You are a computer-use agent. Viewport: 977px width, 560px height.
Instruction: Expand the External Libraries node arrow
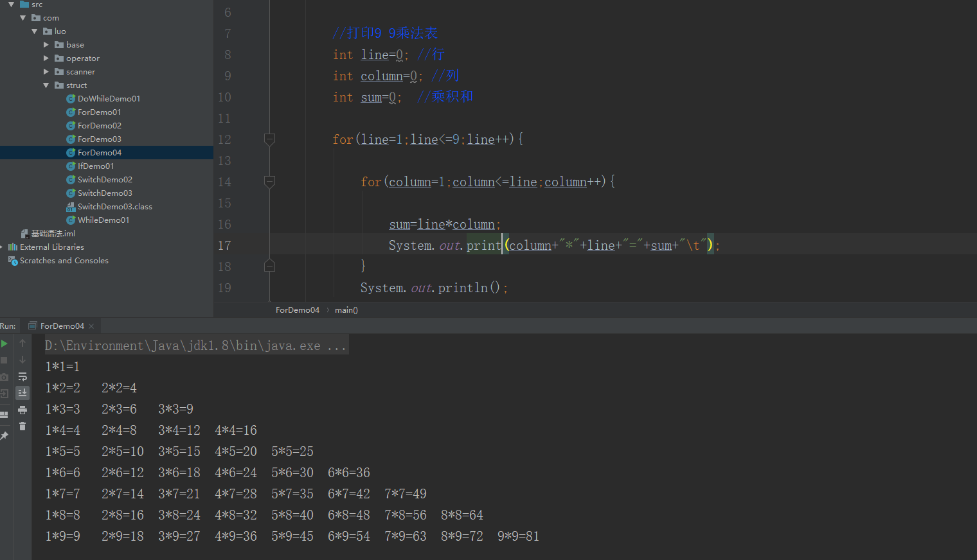tap(2, 247)
